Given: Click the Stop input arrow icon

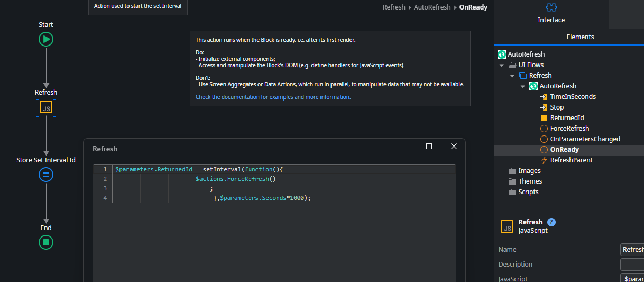Looking at the screenshot, I should (544, 107).
